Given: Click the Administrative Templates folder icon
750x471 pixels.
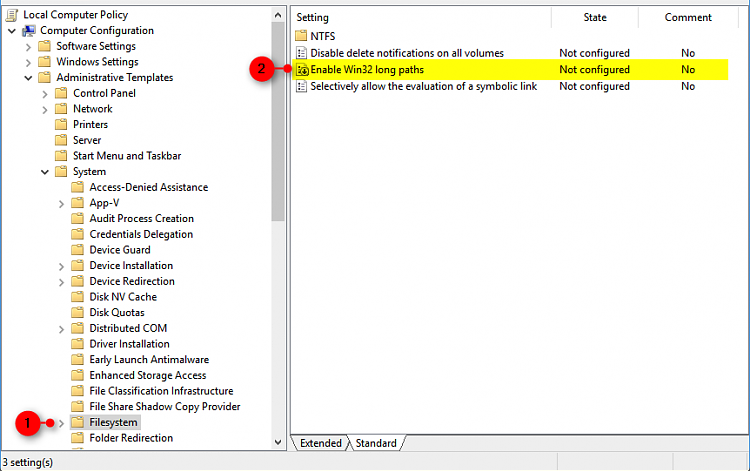Looking at the screenshot, I should click(x=44, y=77).
